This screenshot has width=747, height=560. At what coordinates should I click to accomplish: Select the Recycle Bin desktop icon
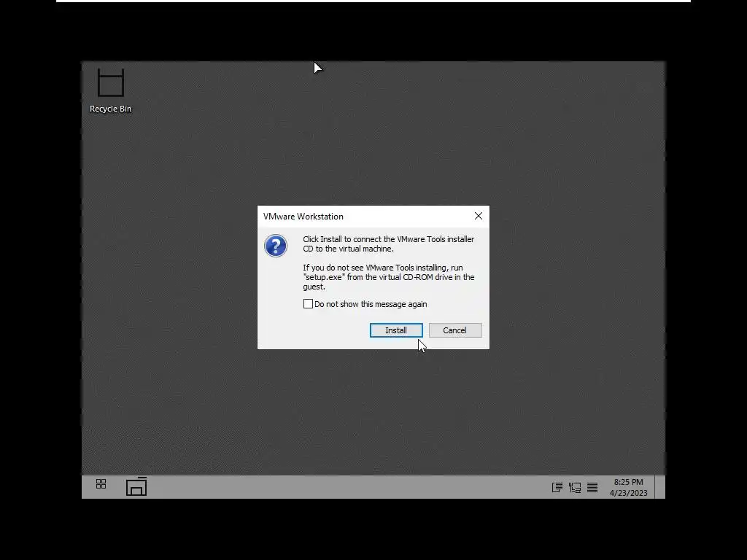pos(111,91)
